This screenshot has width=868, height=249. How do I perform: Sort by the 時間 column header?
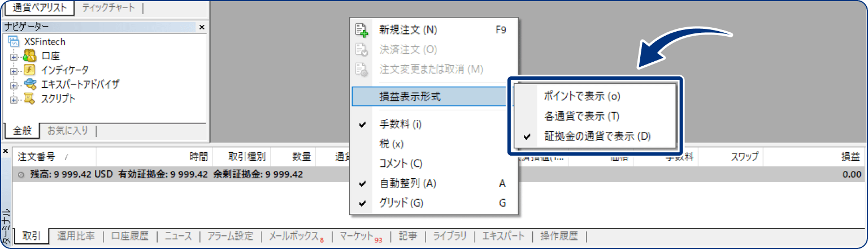tap(154, 157)
